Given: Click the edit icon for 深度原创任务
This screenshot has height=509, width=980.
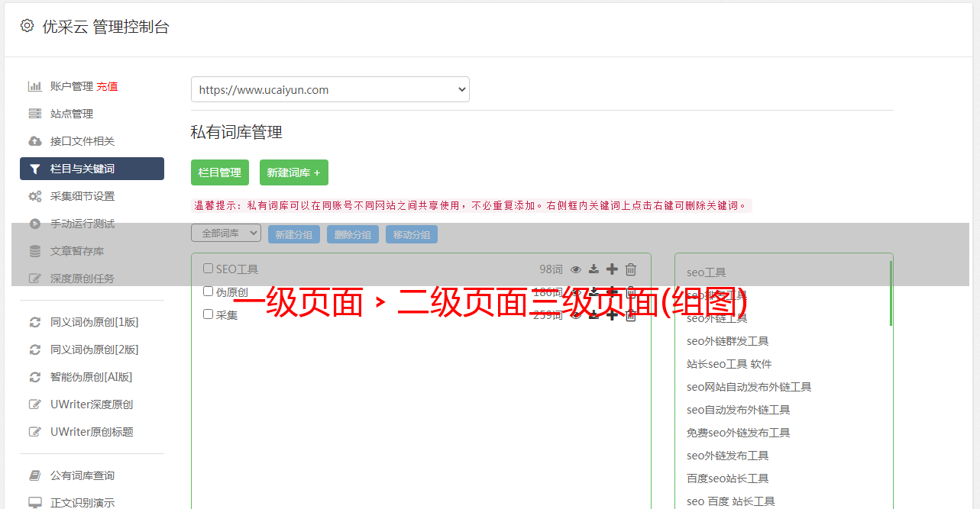Looking at the screenshot, I should pos(35,279).
